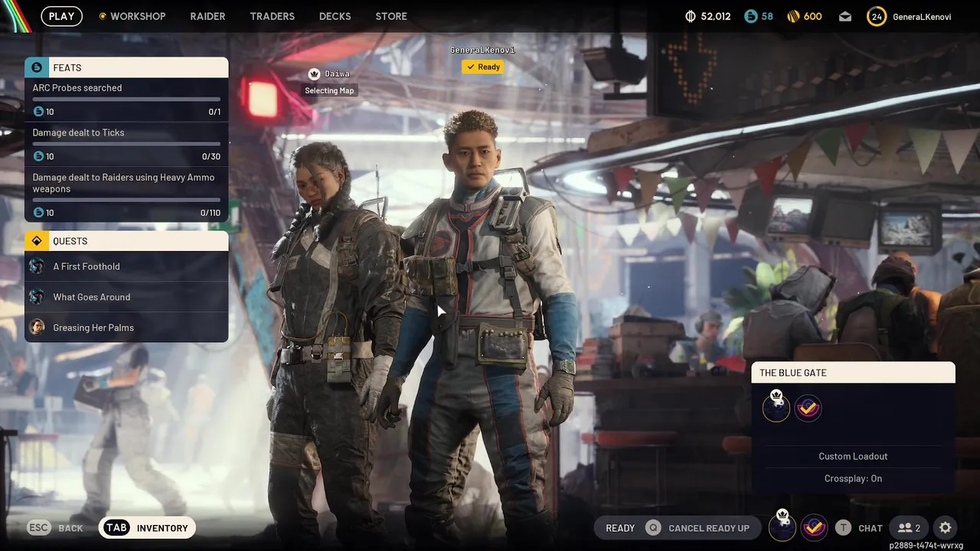Click checkmark avatar in Blue Gate panel
This screenshot has width=980, height=551.
click(808, 408)
